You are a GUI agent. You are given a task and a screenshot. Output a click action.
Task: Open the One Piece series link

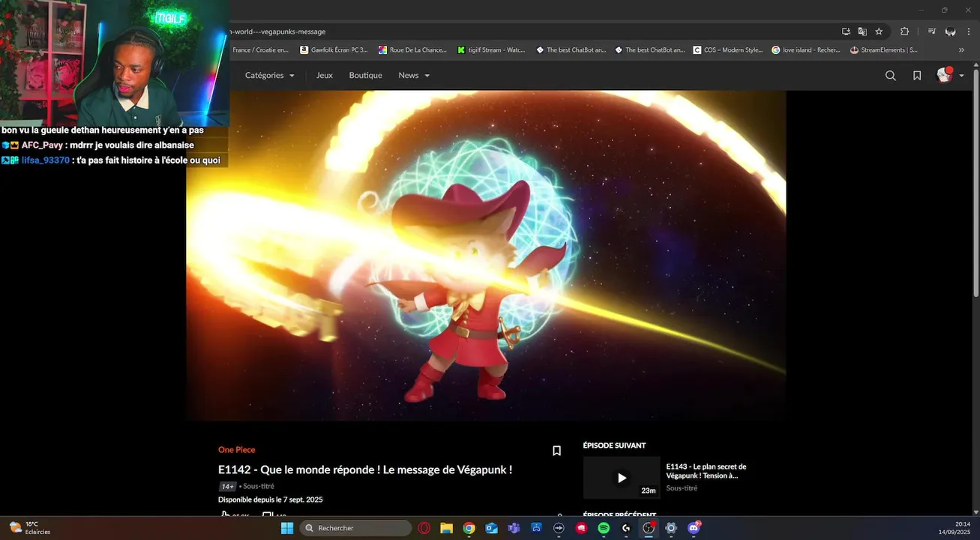(x=236, y=450)
